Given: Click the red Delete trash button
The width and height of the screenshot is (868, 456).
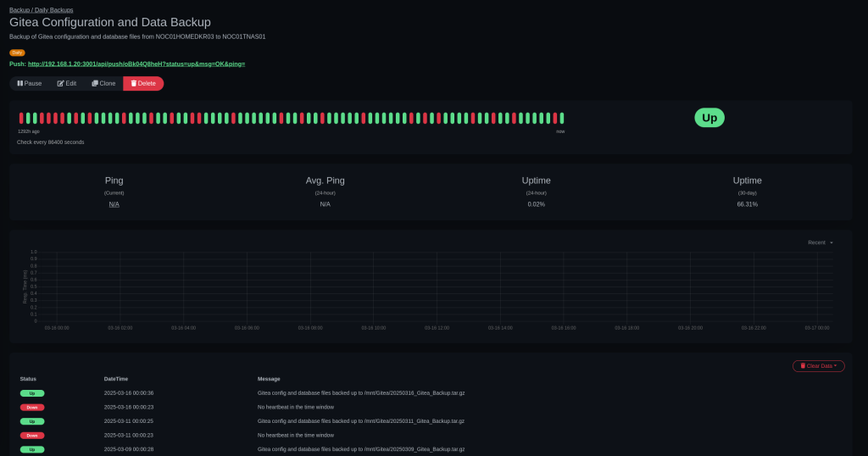Looking at the screenshot, I should pos(143,83).
